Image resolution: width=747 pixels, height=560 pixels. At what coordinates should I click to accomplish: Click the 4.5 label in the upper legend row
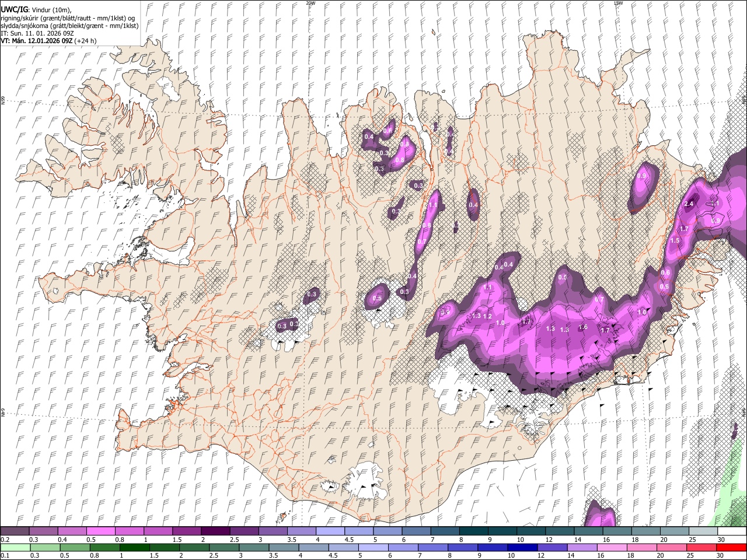point(349,540)
